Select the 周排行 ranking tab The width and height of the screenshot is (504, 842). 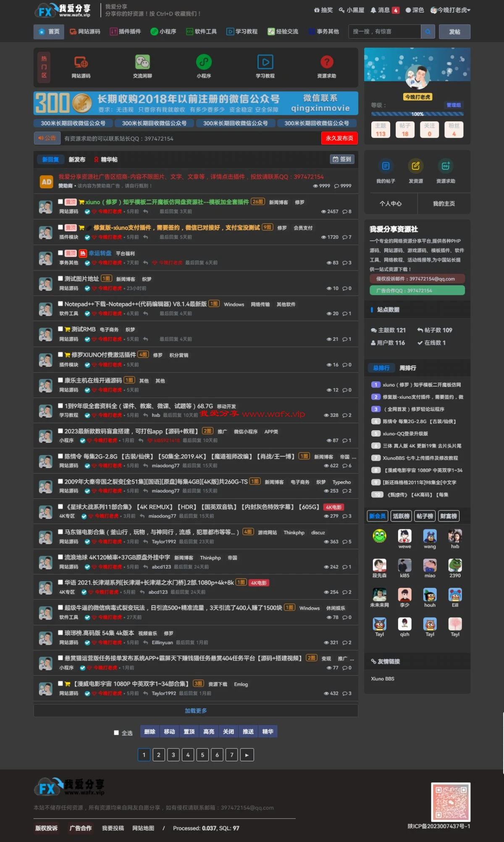(x=407, y=368)
